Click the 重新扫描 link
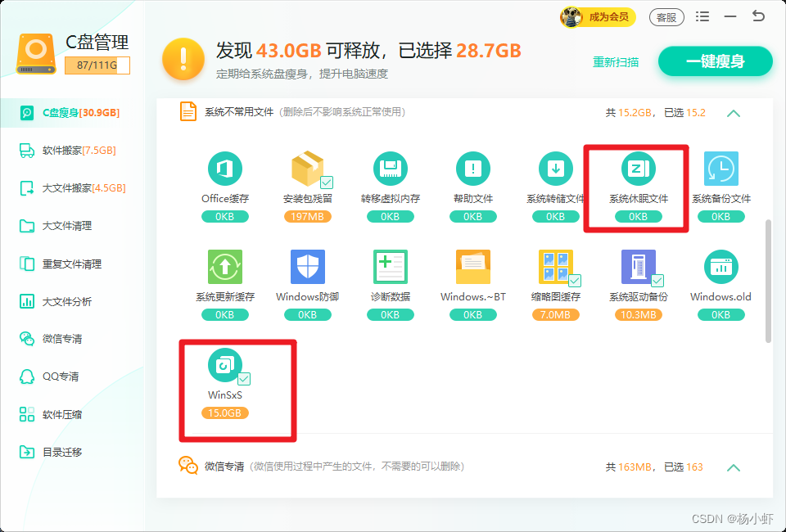Image resolution: width=786 pixels, height=532 pixels. 616,62
